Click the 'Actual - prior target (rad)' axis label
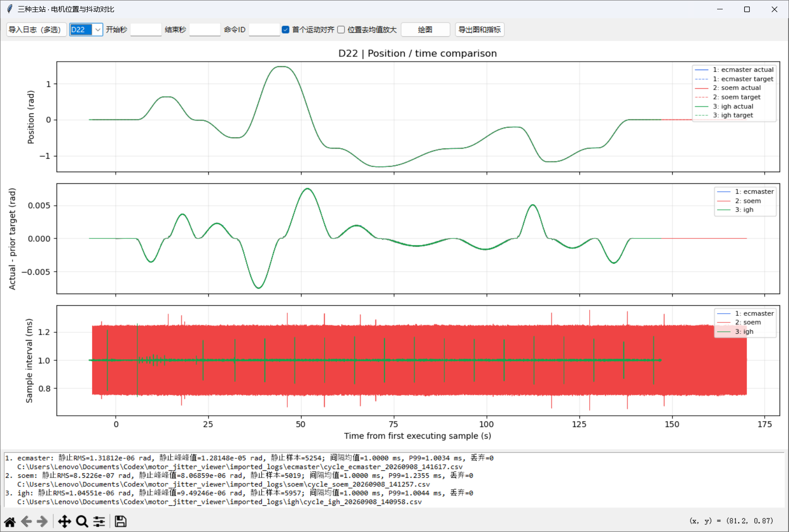The image size is (789, 532). point(12,239)
